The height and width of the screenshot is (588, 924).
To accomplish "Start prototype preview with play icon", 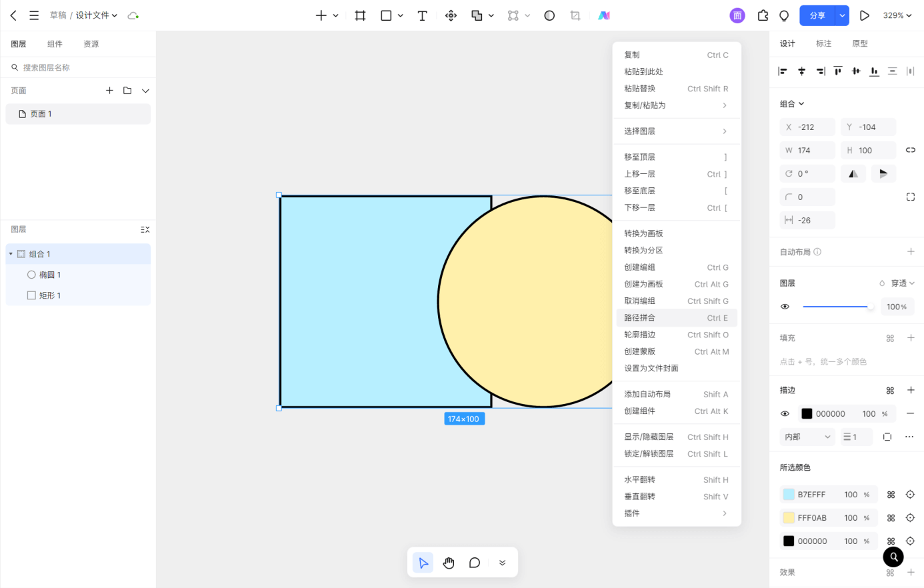I will [865, 15].
